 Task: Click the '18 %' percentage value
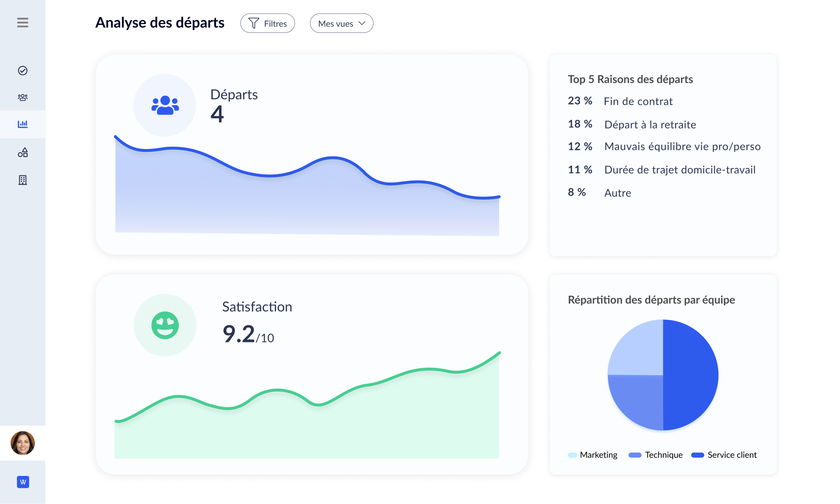click(x=580, y=124)
